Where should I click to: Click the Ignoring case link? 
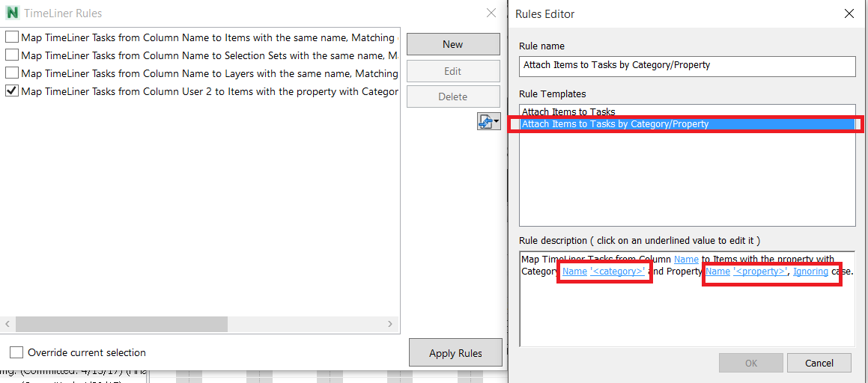pyautogui.click(x=810, y=272)
